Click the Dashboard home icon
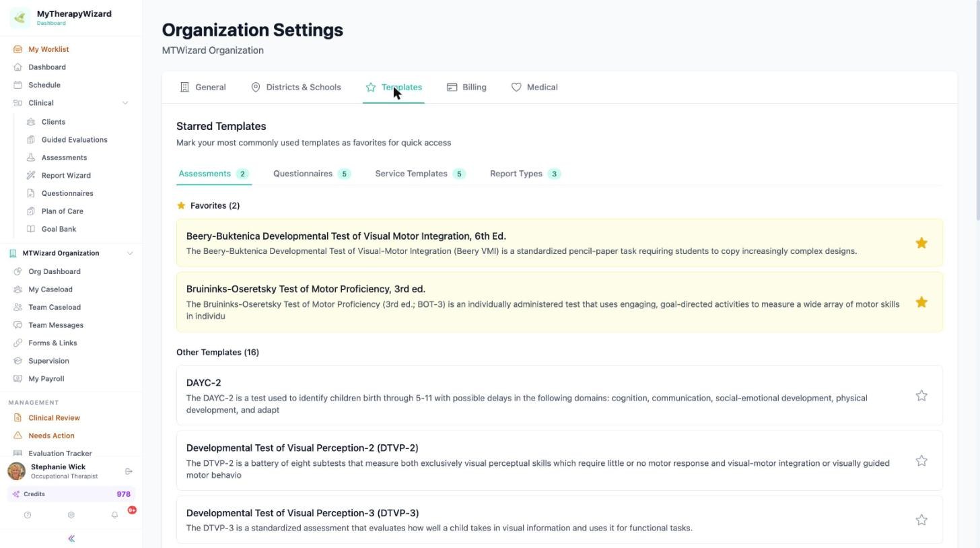Screen dimensions: 980x548 pyautogui.click(x=17, y=67)
